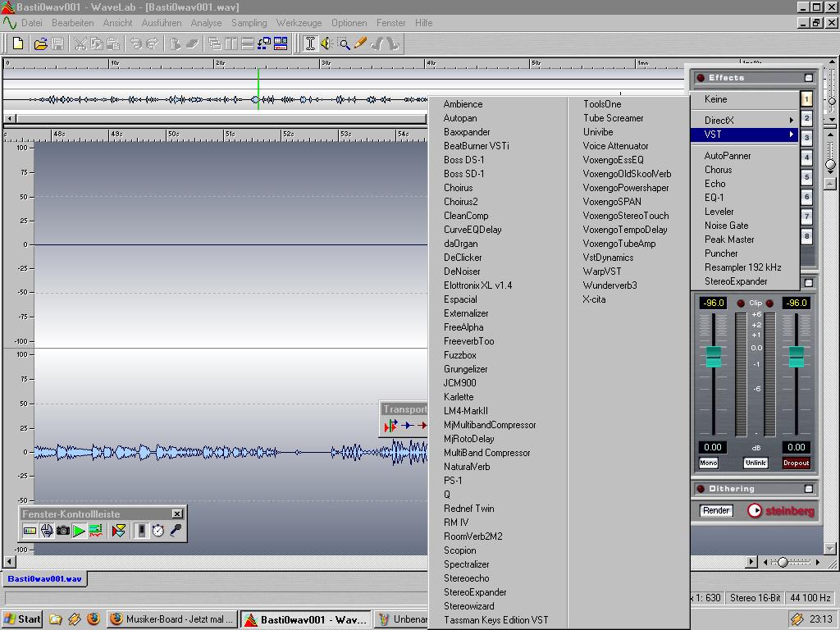Switch to the Basti0wav001.wav document tab
The height and width of the screenshot is (630, 840).
pos(44,579)
